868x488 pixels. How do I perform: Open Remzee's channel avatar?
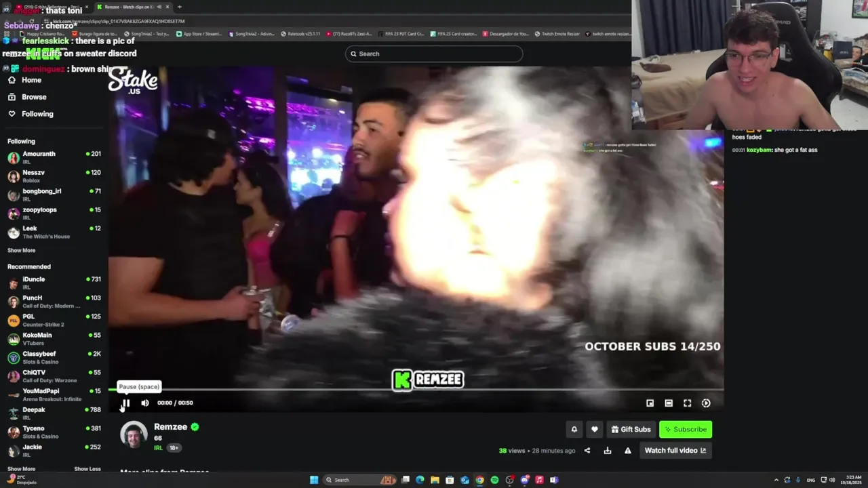click(134, 435)
